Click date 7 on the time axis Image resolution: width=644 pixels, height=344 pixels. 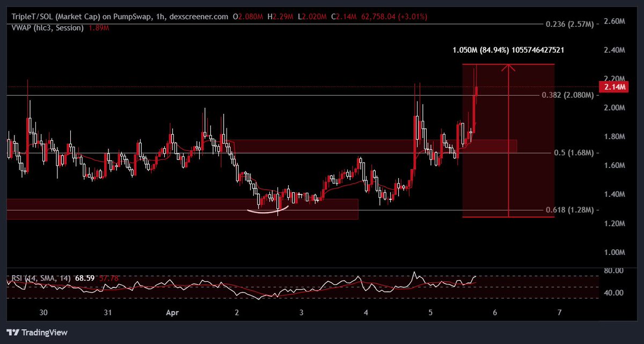click(x=559, y=312)
